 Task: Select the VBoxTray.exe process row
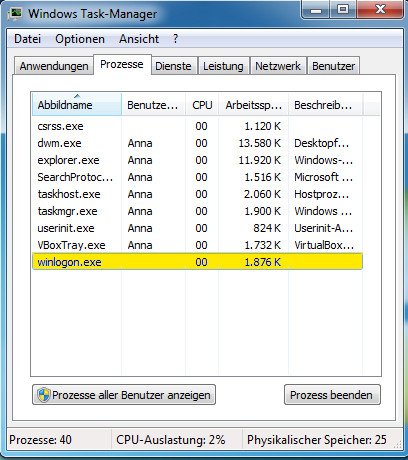[197, 245]
